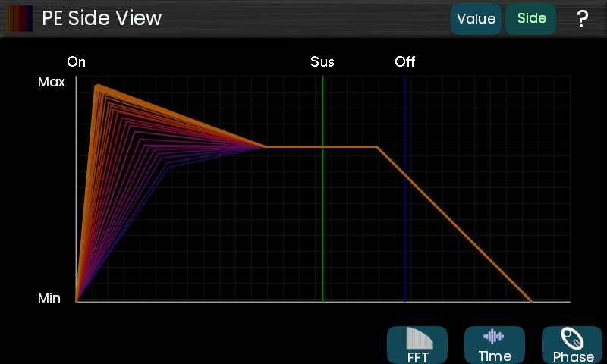The image size is (607, 364).
Task: Click the orange envelope attack peak
Action: tap(97, 86)
